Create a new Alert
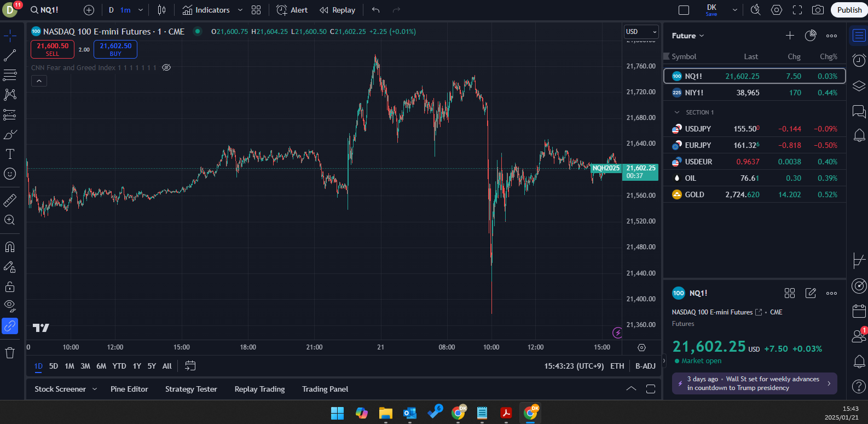The width and height of the screenshot is (868, 424). pyautogui.click(x=292, y=10)
